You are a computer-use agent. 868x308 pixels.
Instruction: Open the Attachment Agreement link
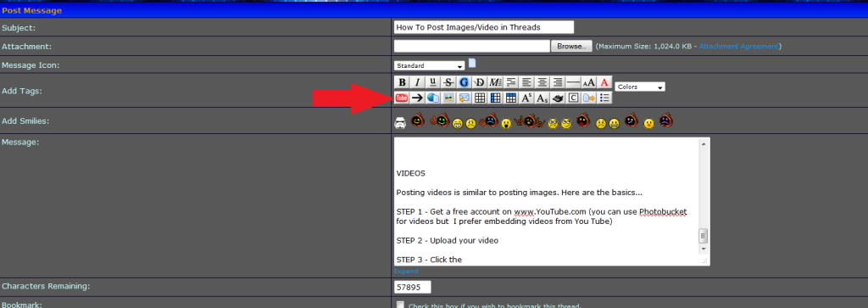point(738,47)
